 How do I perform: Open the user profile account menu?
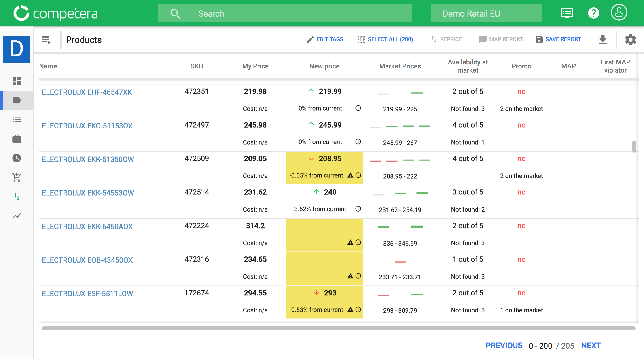(x=619, y=13)
